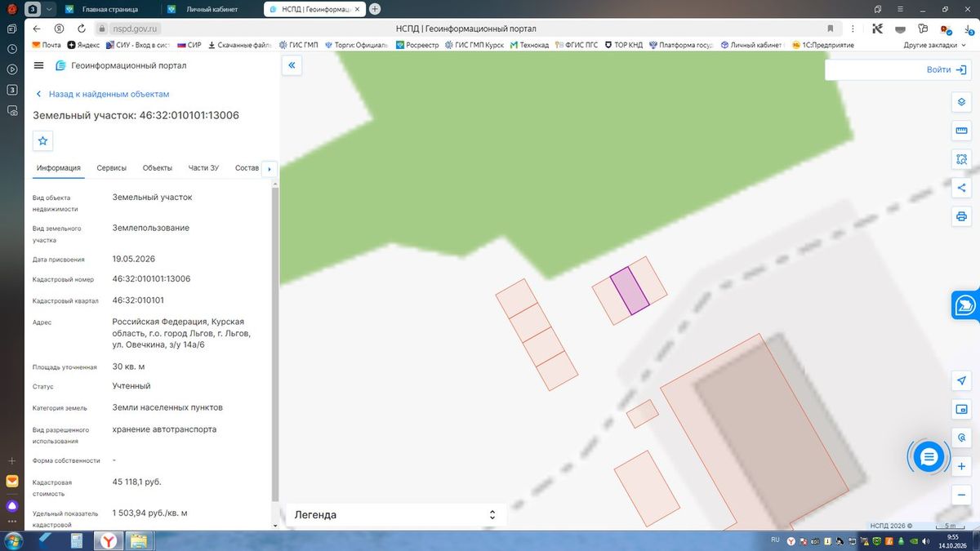Zoom out the map with minus button
The width and height of the screenshot is (980, 551).
click(x=961, y=495)
